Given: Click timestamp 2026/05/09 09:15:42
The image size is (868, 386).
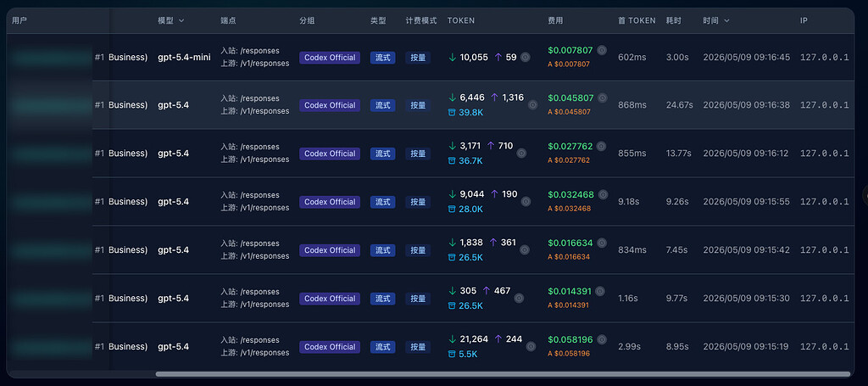Looking at the screenshot, I should (x=746, y=249).
